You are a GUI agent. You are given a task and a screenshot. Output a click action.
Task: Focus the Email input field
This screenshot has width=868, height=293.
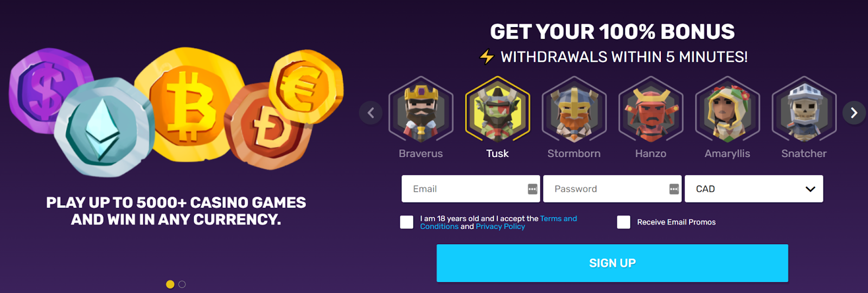coord(470,189)
